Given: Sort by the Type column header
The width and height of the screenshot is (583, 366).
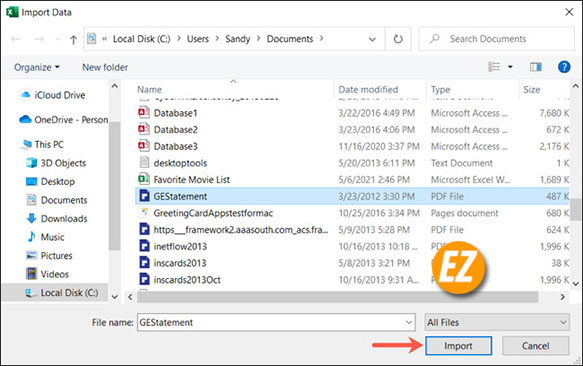Looking at the screenshot, I should [x=441, y=90].
